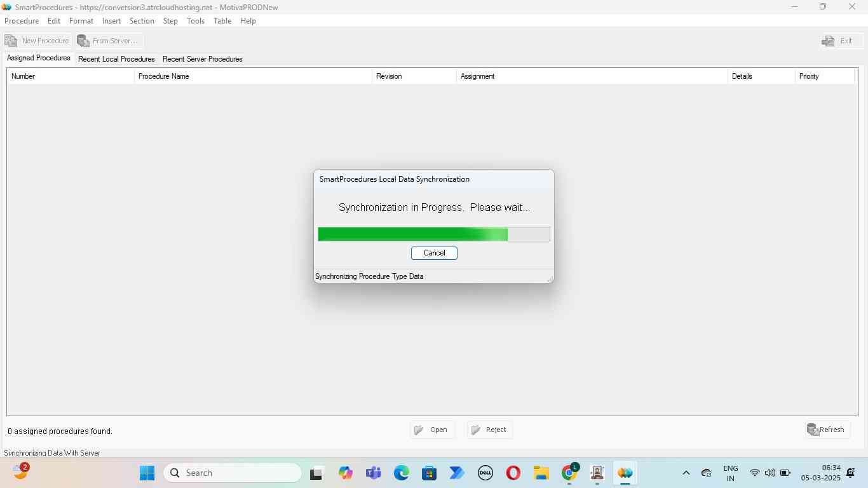
Task: Open the Help menu
Action: (x=248, y=21)
